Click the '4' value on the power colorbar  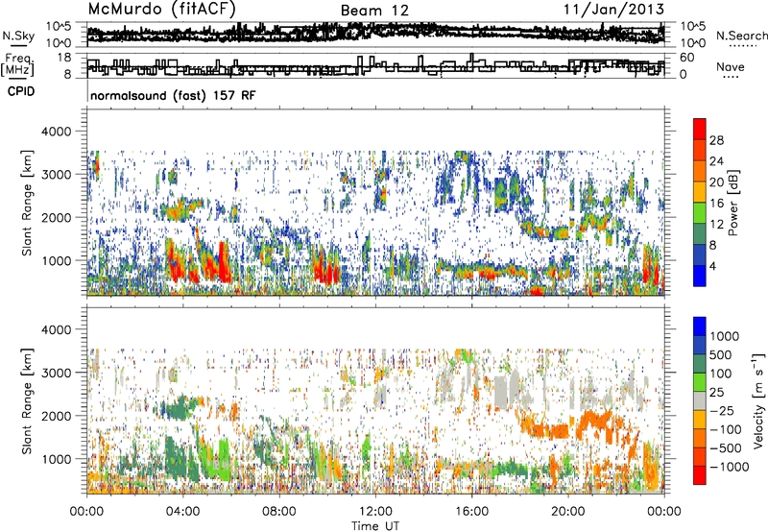click(x=712, y=266)
